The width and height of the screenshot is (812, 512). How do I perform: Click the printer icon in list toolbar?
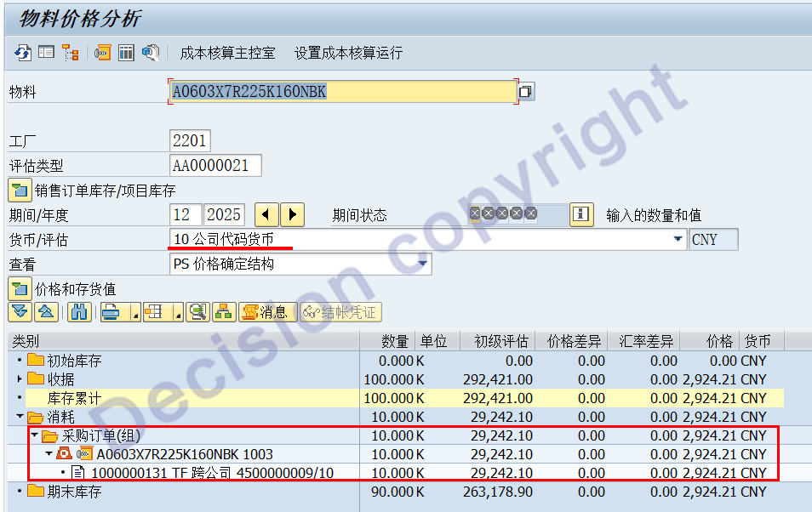point(110,312)
